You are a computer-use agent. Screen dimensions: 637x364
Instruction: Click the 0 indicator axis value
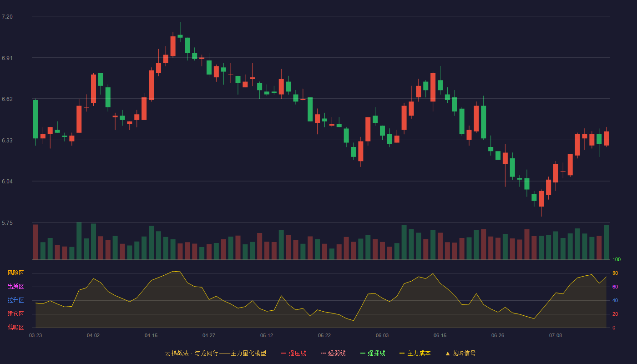[x=614, y=328]
